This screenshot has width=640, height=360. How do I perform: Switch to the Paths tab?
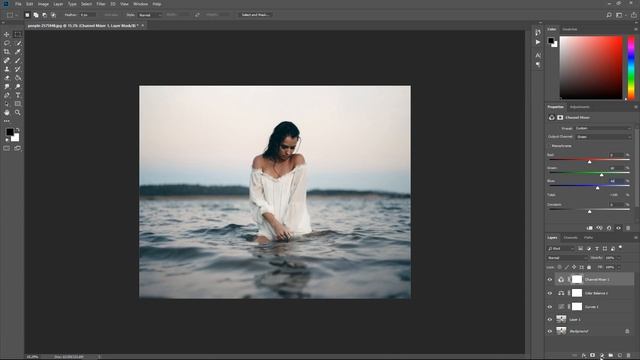588,238
